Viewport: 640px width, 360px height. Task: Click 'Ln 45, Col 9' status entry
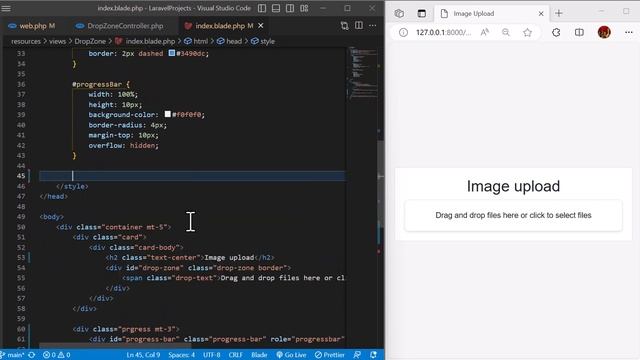[143, 355]
